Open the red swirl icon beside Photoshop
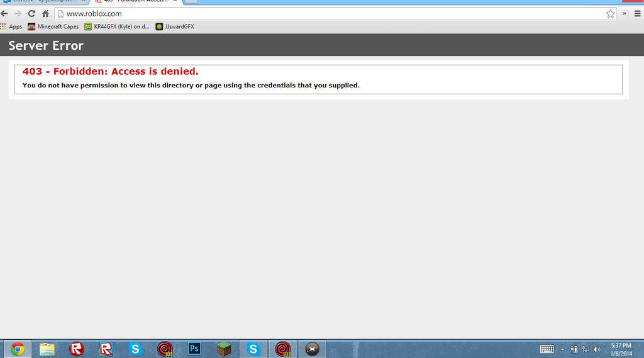The width and height of the screenshot is (644, 358). pyautogui.click(x=165, y=349)
